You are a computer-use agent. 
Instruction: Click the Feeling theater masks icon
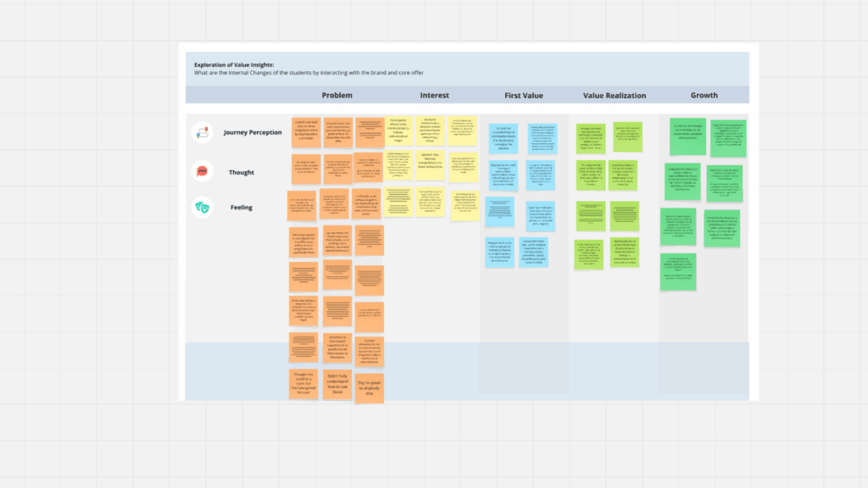coord(202,207)
